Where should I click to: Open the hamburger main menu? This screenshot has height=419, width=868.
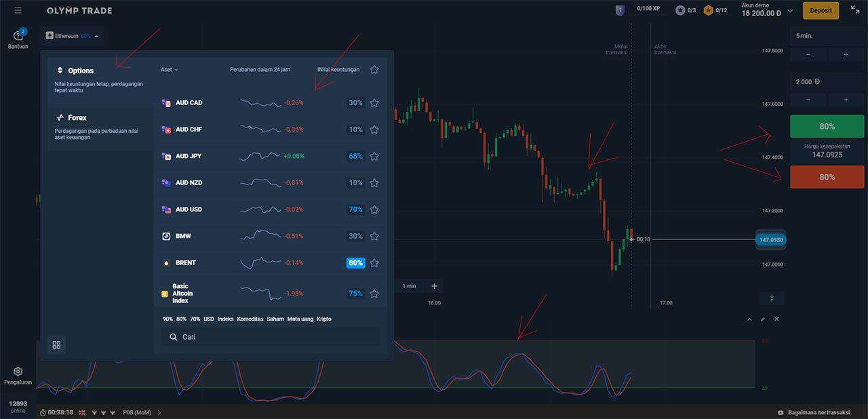(18, 10)
